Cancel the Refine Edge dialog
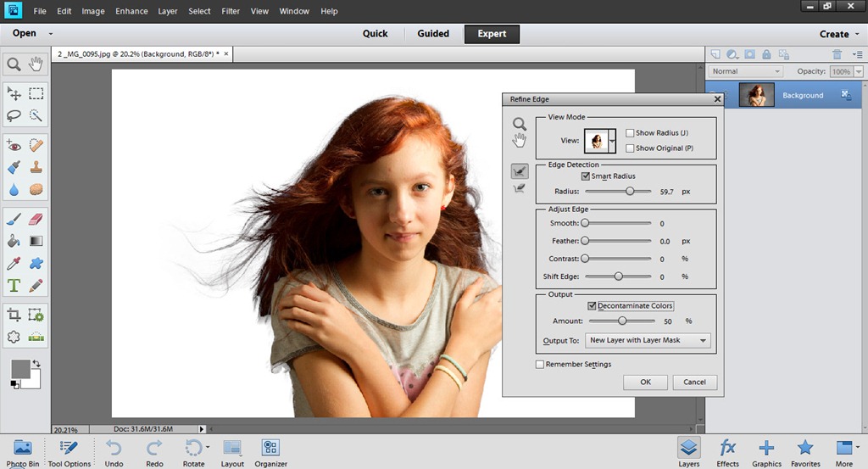 point(694,382)
